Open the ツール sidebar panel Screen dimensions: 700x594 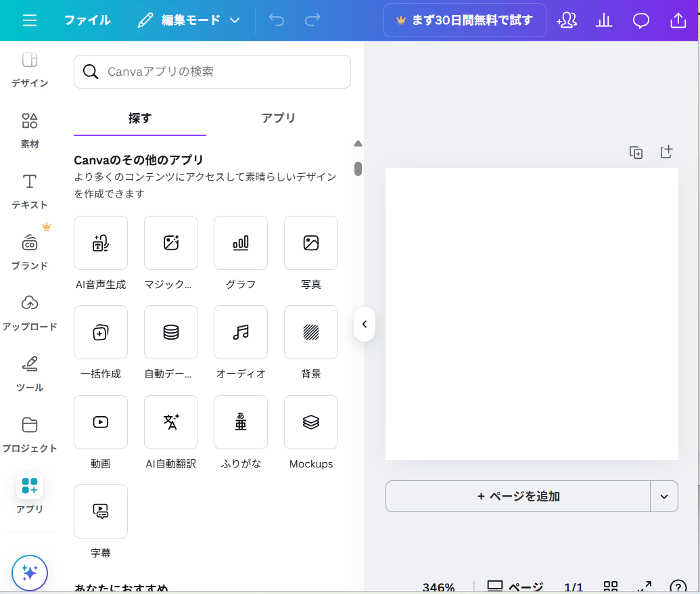[x=30, y=373]
